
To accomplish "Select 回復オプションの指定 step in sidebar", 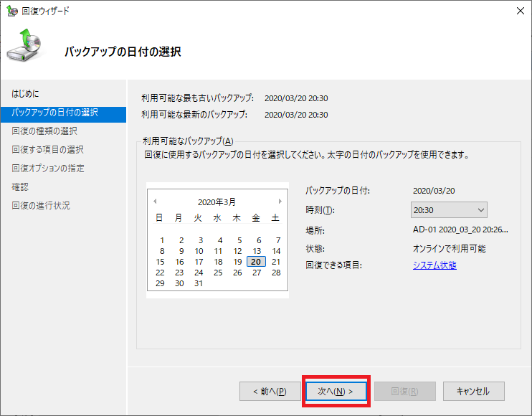I will [x=48, y=169].
